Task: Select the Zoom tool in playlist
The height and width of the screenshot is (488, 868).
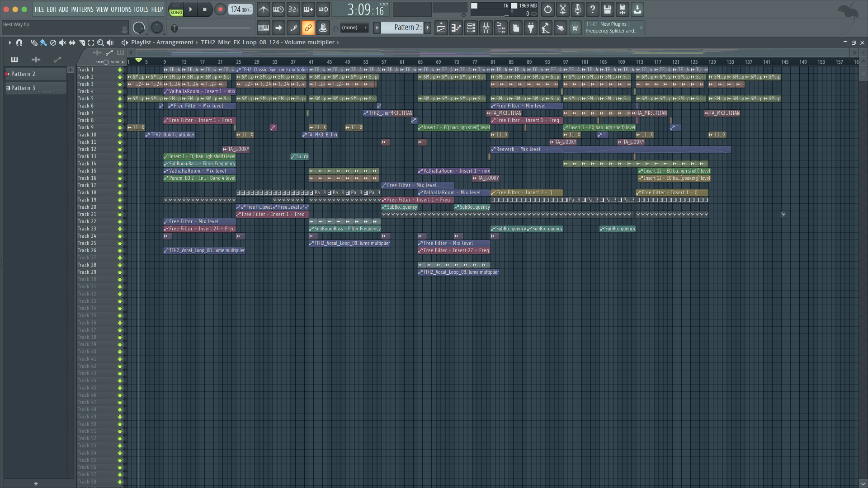Action: 100,42
